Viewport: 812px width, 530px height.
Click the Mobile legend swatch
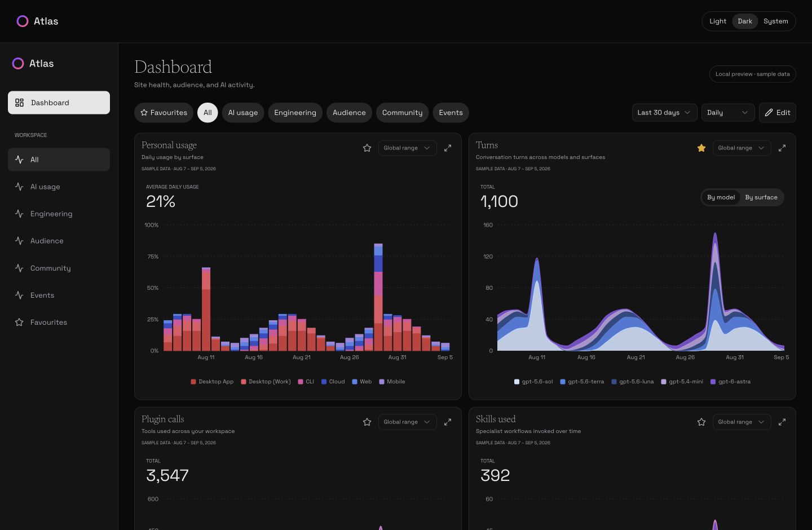tap(382, 382)
